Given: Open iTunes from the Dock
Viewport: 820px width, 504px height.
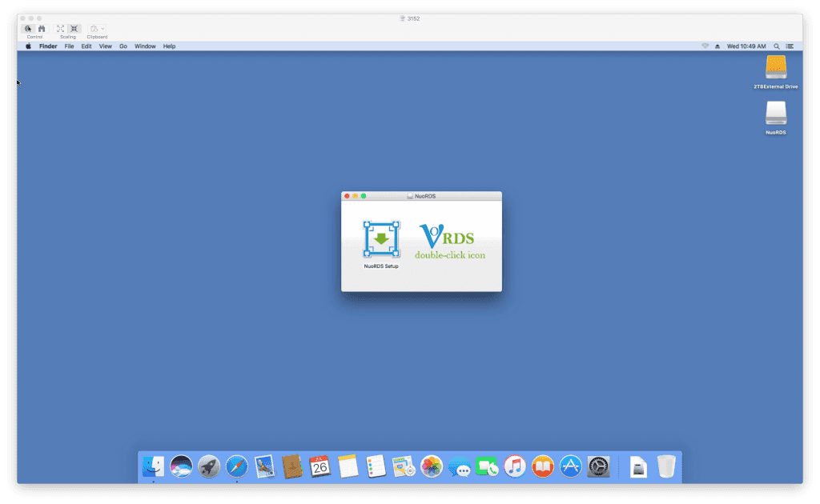Looking at the screenshot, I should click(x=515, y=466).
